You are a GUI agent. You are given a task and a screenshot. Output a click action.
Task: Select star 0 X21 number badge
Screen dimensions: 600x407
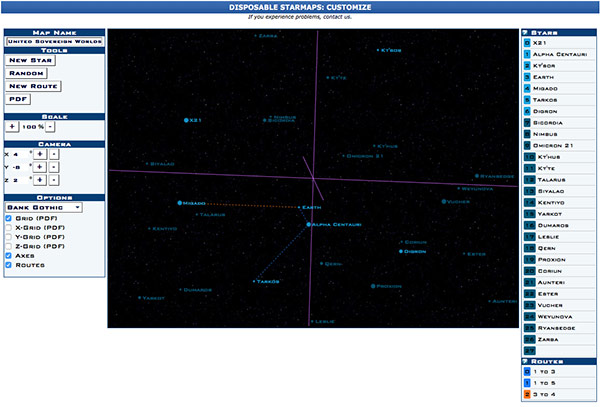coord(527,43)
